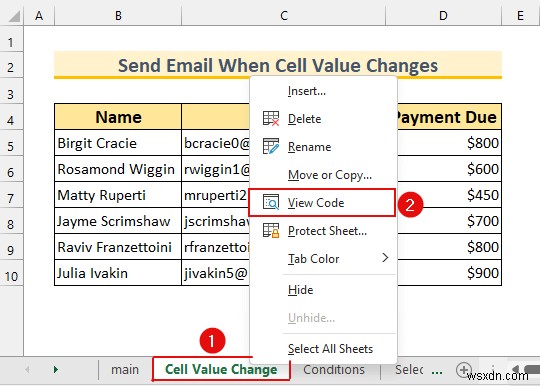Click the Delete sheet icon

(x=271, y=118)
